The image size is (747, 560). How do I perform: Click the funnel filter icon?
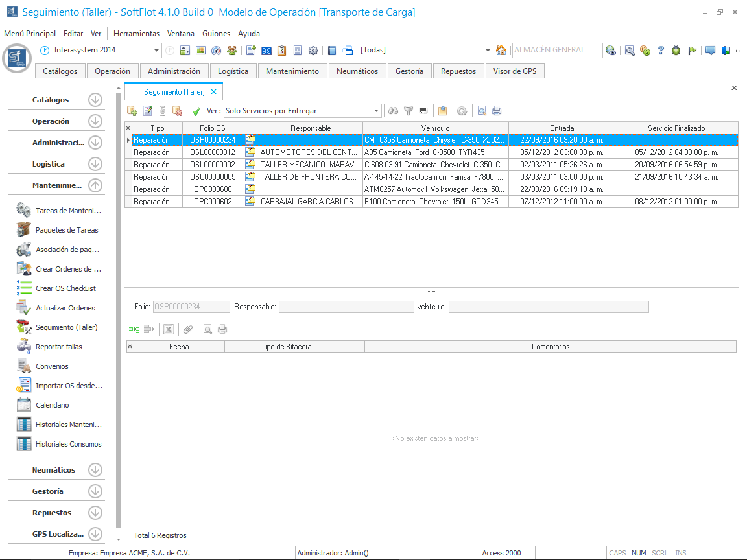coord(409,111)
